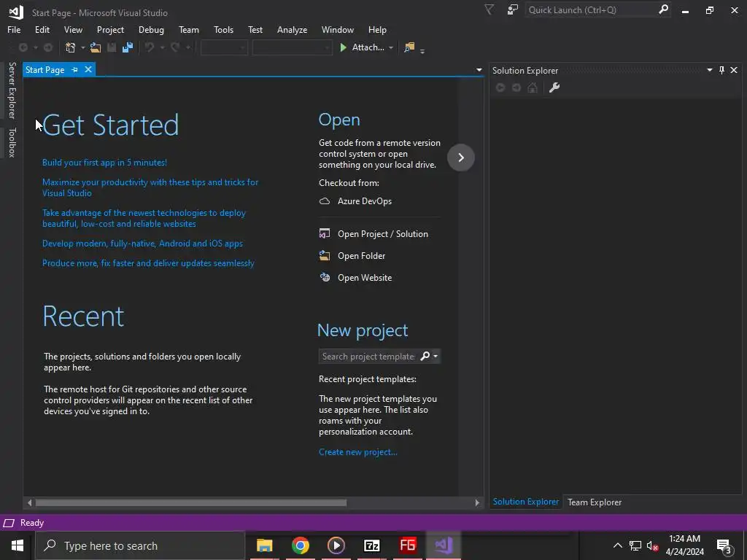Click the scroll-right arrow of Start Page
Screen dimensions: 747x560
point(477,502)
